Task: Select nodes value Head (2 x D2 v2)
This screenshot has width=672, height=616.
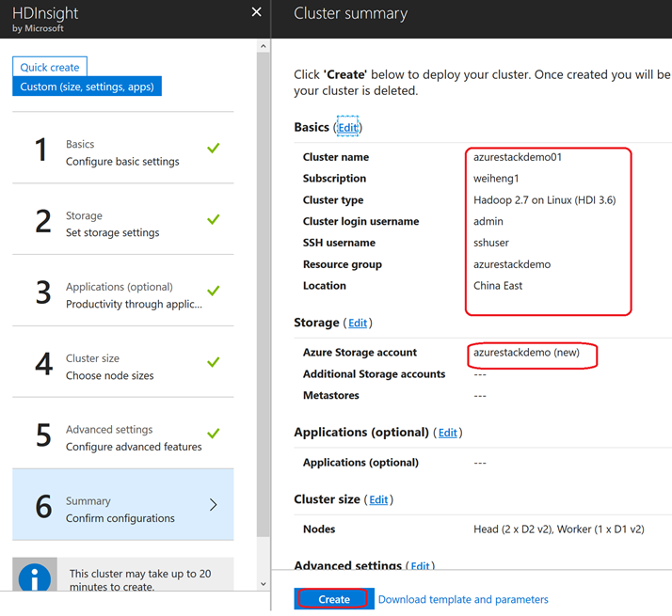Action: (x=514, y=529)
